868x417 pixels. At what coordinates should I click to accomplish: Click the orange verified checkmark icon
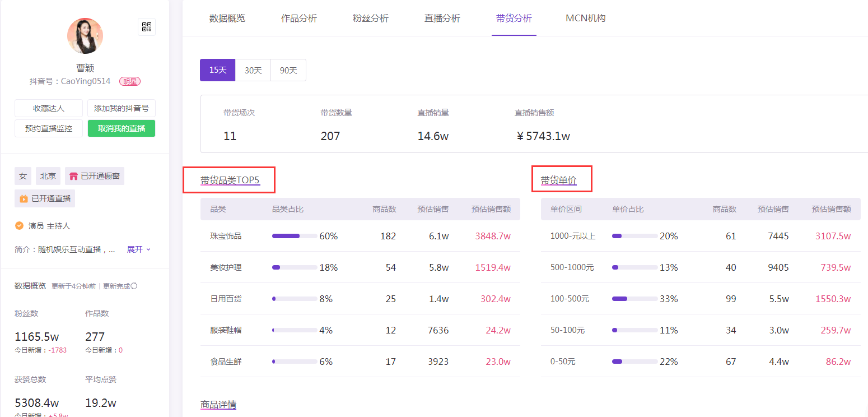point(19,226)
